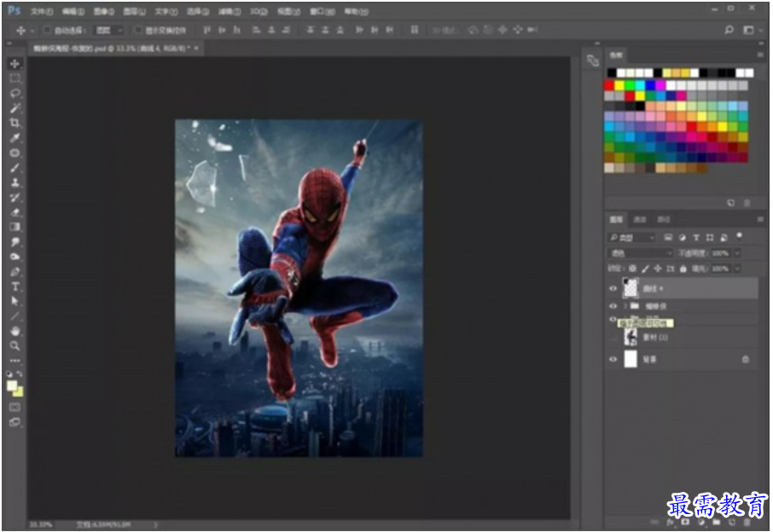Open the Filter menu
The height and width of the screenshot is (532, 773).
[x=230, y=11]
